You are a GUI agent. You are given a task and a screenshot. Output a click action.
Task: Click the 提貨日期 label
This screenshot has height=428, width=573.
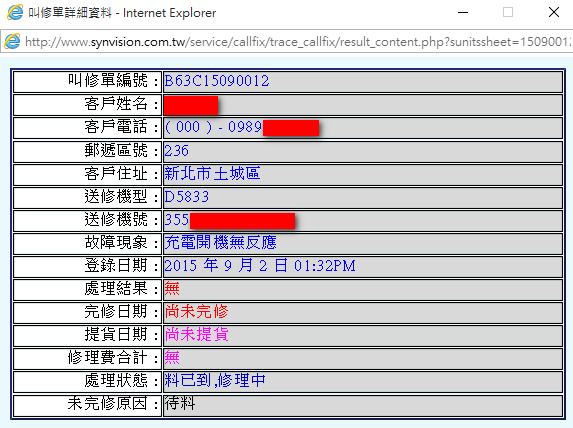tap(122, 335)
